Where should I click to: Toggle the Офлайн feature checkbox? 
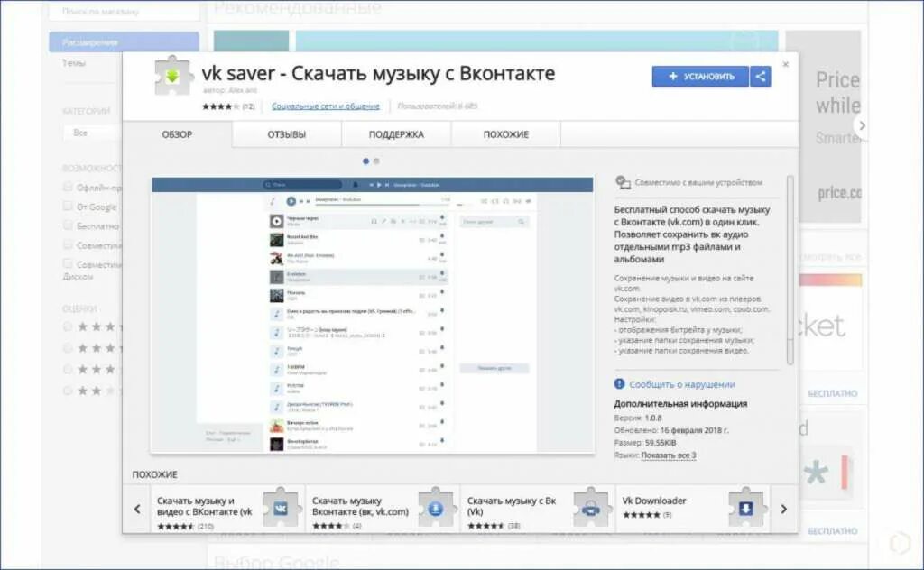pos(68,188)
